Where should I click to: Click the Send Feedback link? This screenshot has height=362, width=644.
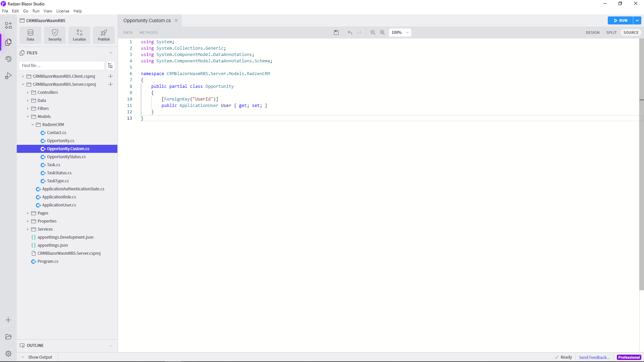[594, 357]
